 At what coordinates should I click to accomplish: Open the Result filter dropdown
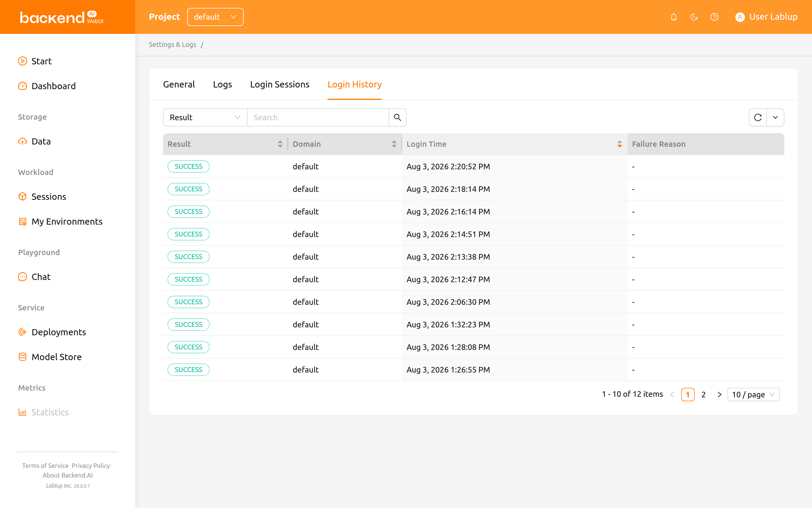[205, 117]
